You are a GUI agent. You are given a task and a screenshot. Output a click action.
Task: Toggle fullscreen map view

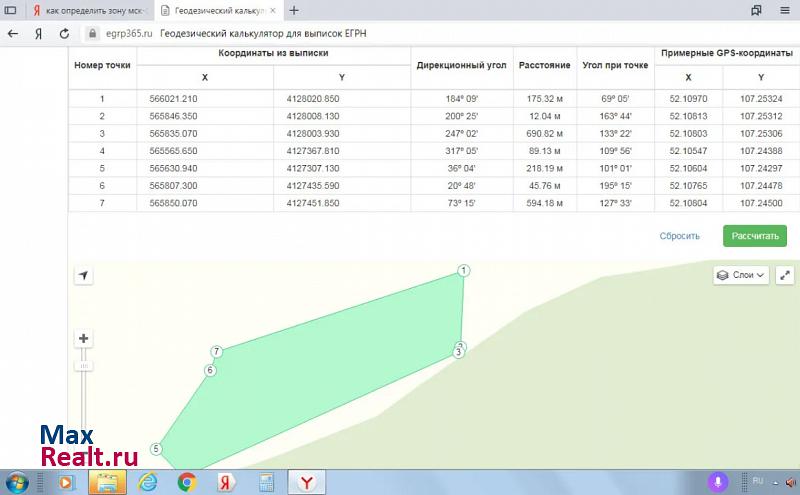click(x=785, y=275)
